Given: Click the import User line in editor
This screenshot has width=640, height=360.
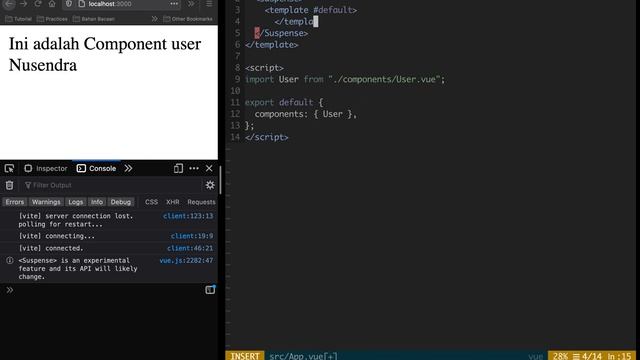Looking at the screenshot, I should click(x=345, y=79).
